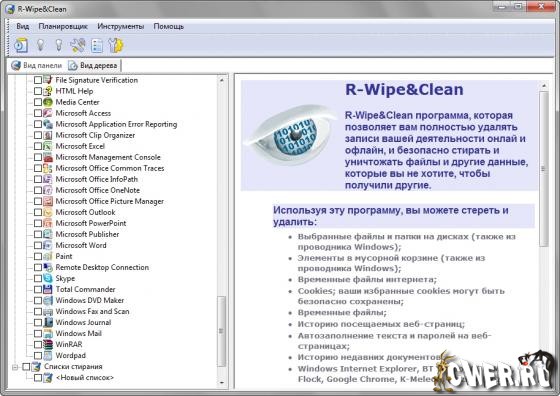The width and height of the screenshot is (560, 396).
Task: Tick the Microsoft Outlook checkbox
Action: (38, 212)
